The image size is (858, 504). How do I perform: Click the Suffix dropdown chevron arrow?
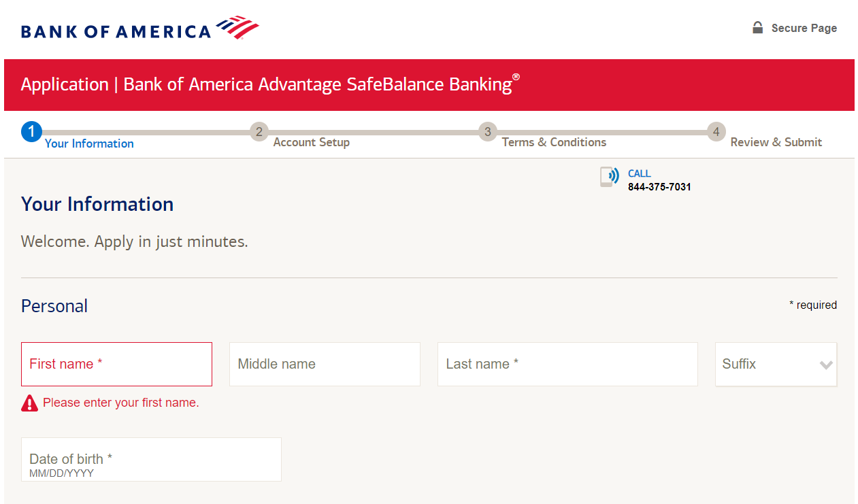click(826, 365)
